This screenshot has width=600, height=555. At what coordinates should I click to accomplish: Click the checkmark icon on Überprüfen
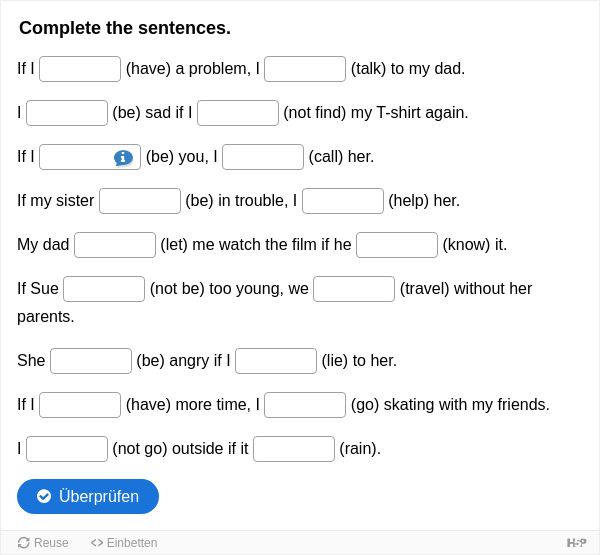coord(44,496)
